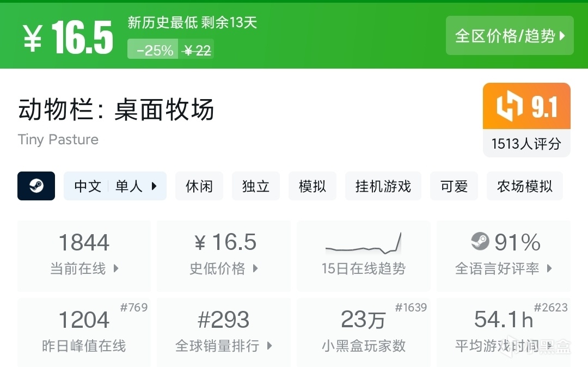588x367 pixels.
Task: Click the #1639 rank label
Action: (411, 308)
